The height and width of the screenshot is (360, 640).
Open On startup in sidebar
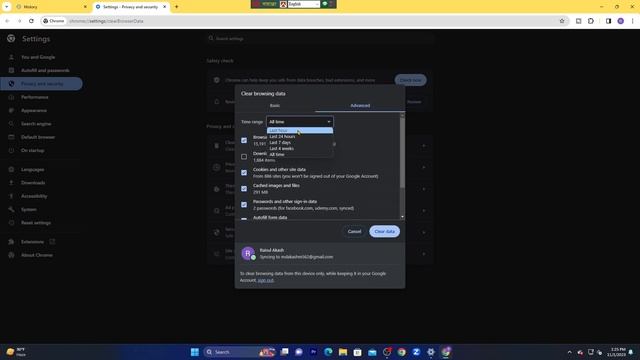tap(33, 150)
